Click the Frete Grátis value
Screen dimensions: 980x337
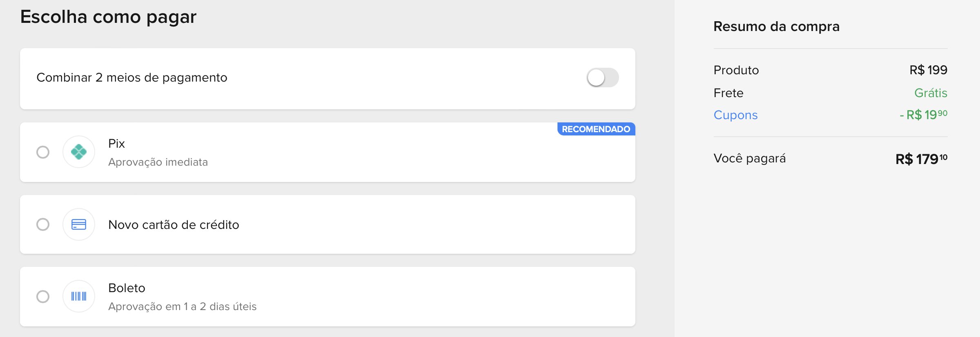pyautogui.click(x=931, y=93)
